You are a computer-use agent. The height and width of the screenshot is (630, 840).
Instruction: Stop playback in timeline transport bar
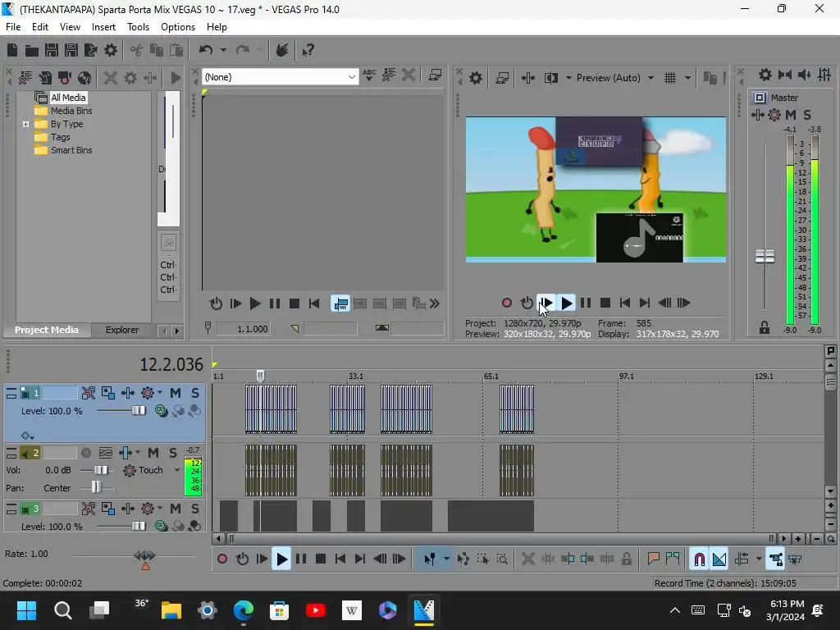(x=321, y=559)
